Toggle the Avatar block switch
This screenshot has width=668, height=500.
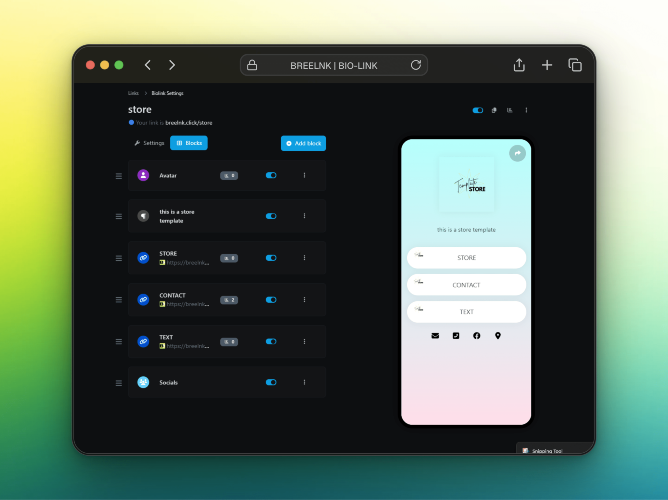tap(271, 175)
